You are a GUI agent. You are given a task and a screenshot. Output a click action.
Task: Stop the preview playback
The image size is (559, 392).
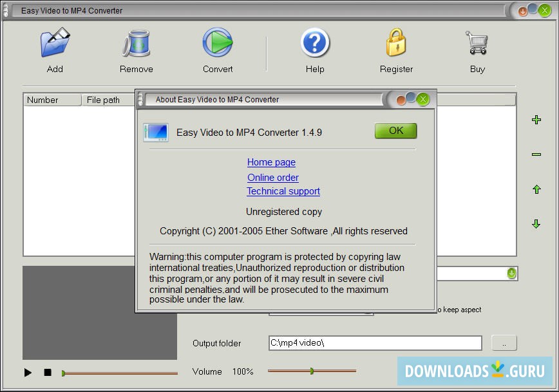[48, 373]
